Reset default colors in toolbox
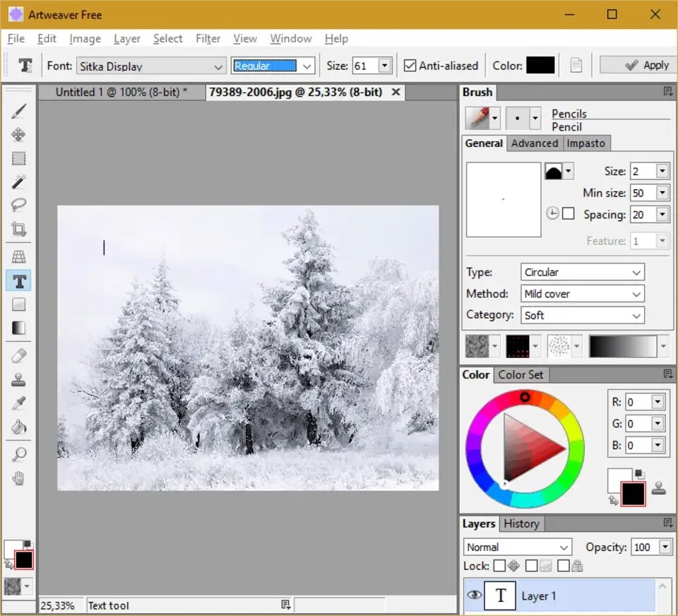 point(28,543)
